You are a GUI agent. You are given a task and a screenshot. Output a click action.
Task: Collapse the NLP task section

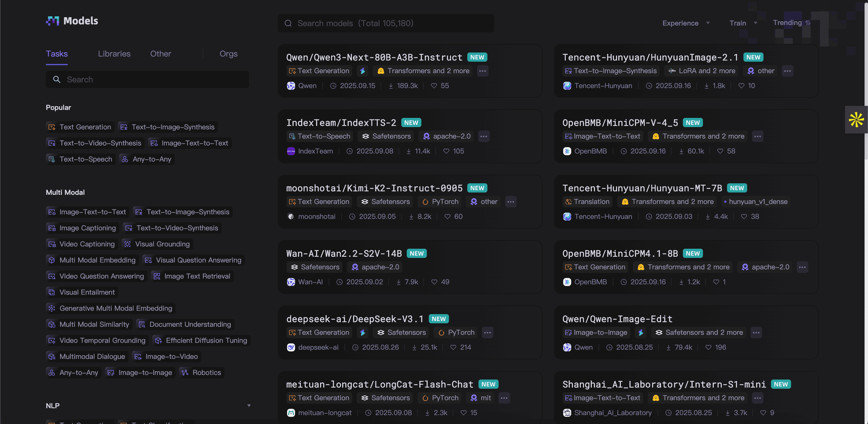pyautogui.click(x=249, y=405)
